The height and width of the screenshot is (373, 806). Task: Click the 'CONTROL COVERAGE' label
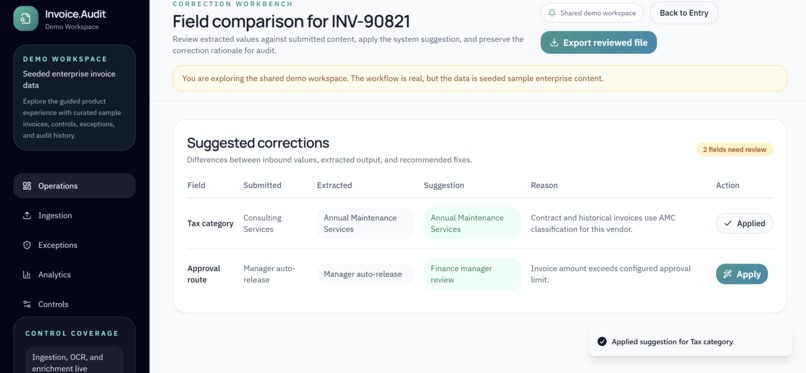point(71,333)
